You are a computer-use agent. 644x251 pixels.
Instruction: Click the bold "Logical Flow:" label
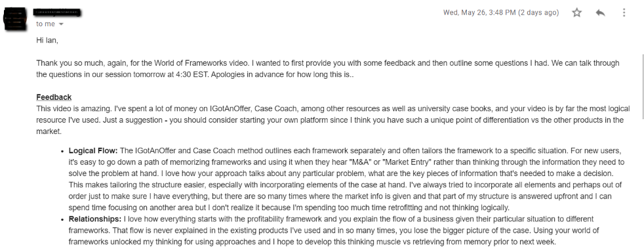93,150
